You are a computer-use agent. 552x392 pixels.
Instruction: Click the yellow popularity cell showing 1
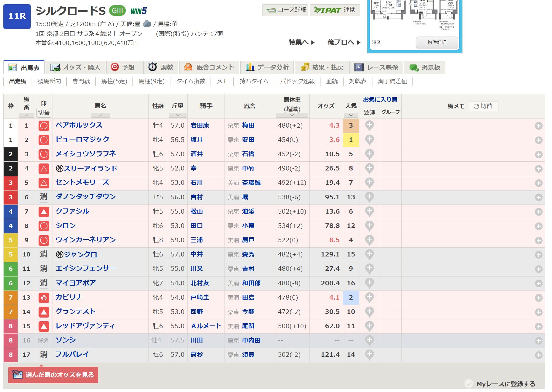pos(351,140)
